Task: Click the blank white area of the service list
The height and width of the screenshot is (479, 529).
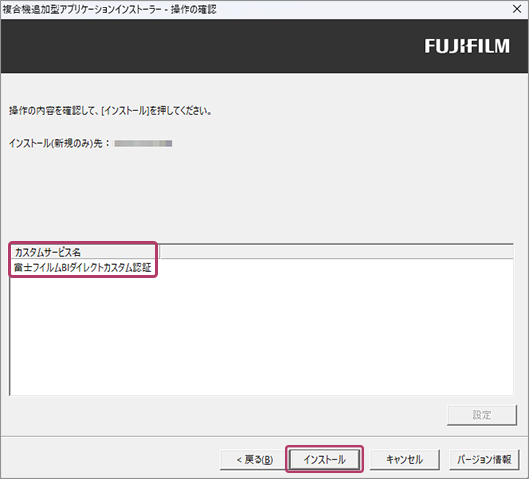Action: [x=261, y=334]
